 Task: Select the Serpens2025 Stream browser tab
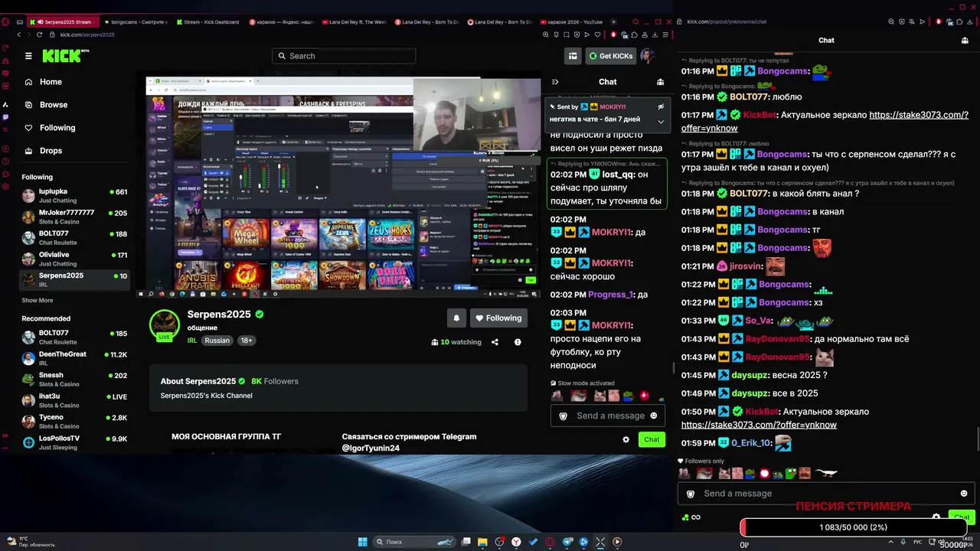pyautogui.click(x=64, y=22)
